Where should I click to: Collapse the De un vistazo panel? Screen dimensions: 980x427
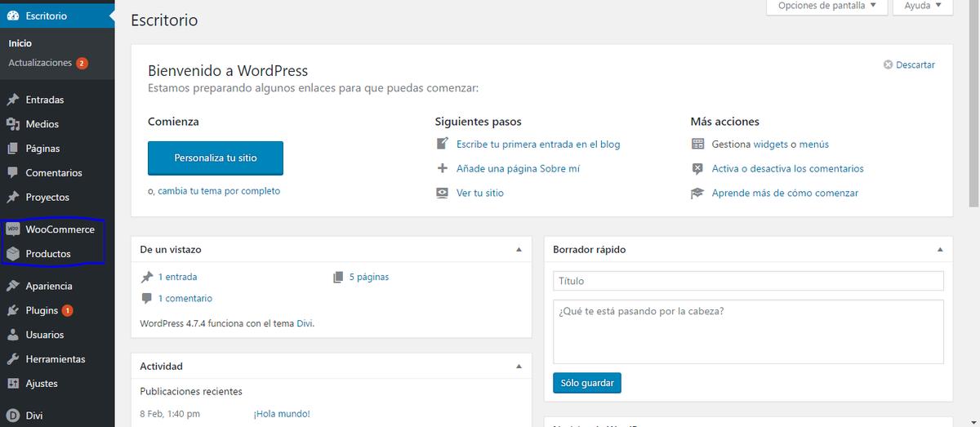(519, 249)
